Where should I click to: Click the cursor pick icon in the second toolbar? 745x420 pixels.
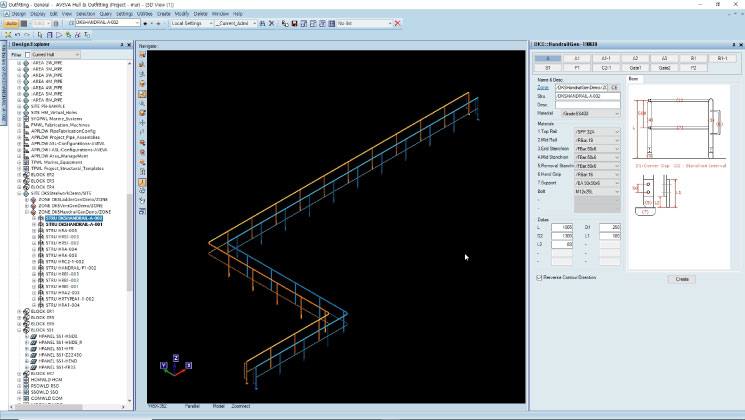[40, 35]
